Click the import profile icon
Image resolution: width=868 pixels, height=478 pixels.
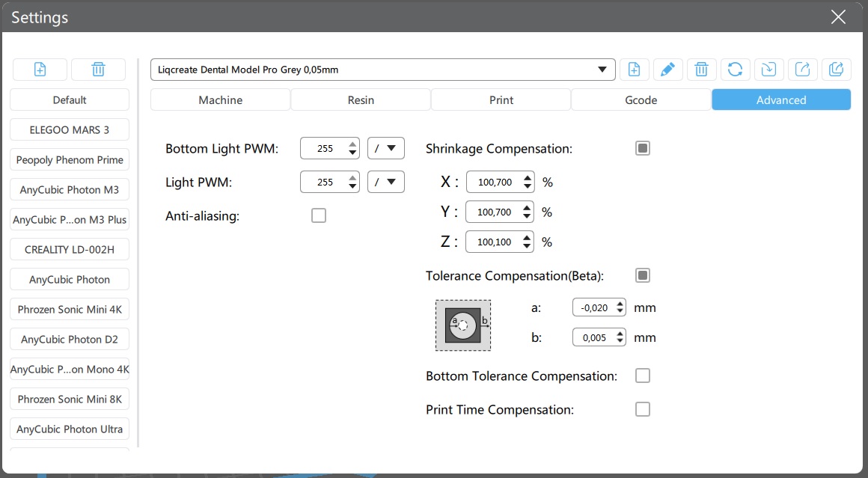pyautogui.click(x=768, y=70)
